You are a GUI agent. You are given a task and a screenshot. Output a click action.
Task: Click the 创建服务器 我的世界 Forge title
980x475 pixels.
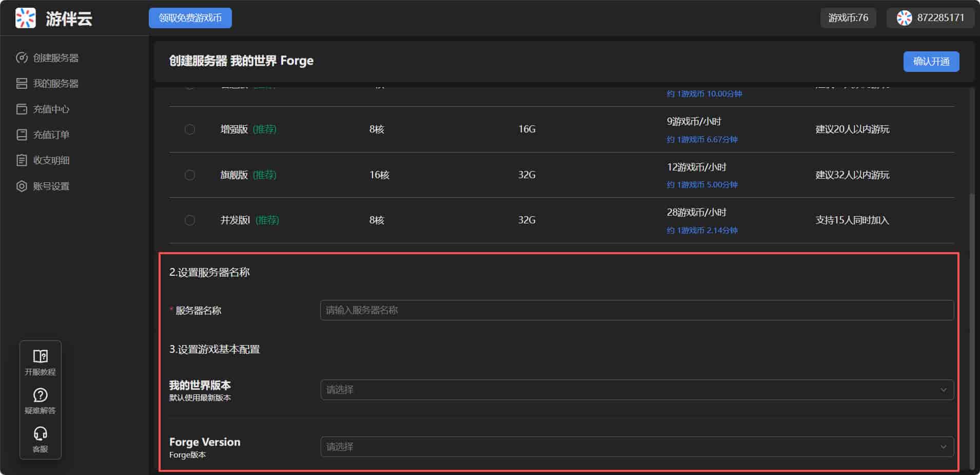[x=241, y=61]
